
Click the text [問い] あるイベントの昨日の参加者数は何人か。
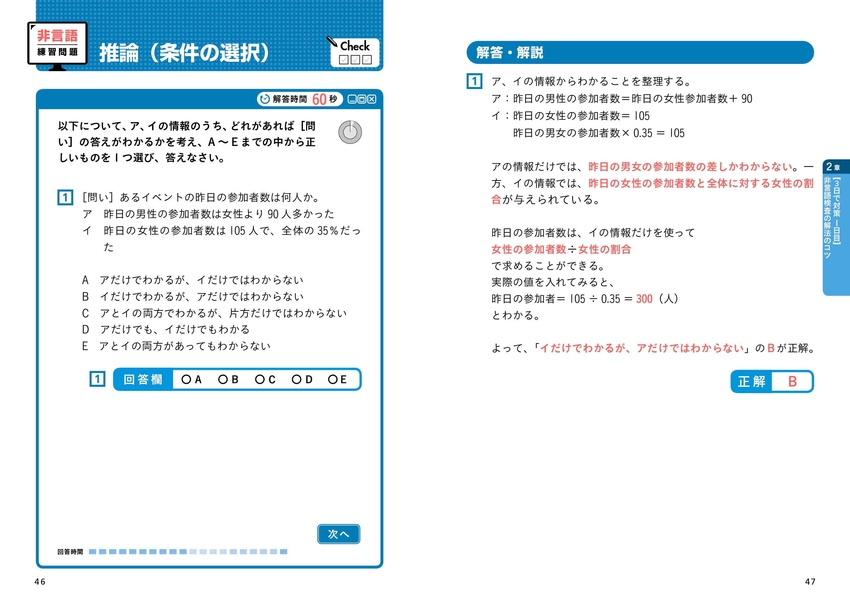(x=201, y=197)
